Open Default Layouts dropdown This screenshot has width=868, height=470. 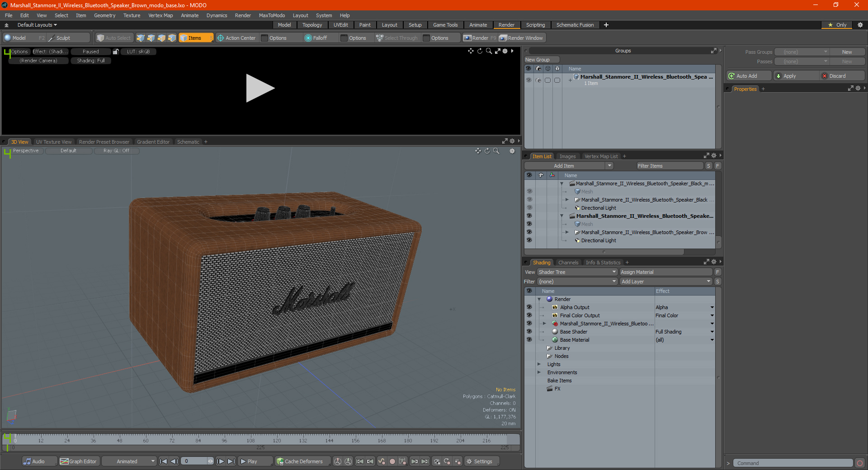[x=37, y=25]
